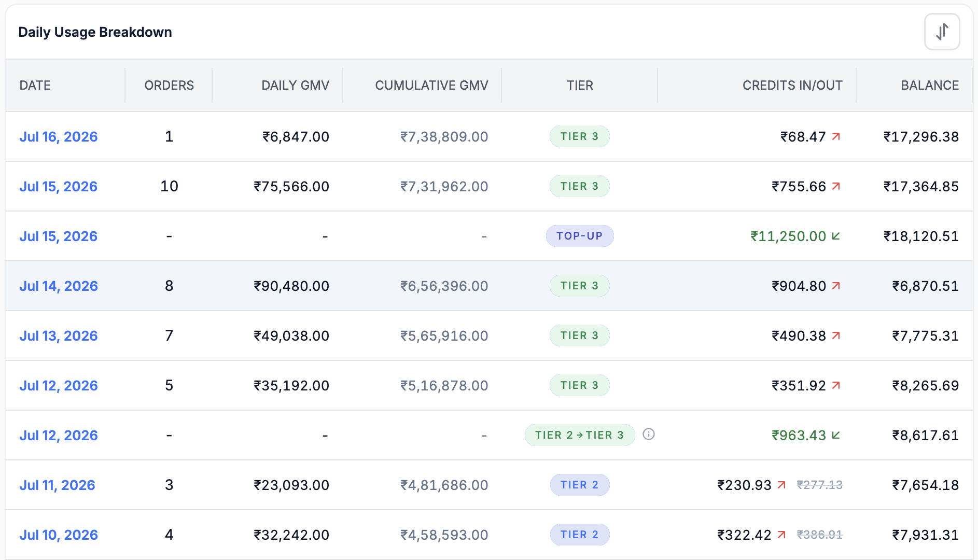Click the ORDERS column header
This screenshot has width=978, height=560.
[169, 86]
